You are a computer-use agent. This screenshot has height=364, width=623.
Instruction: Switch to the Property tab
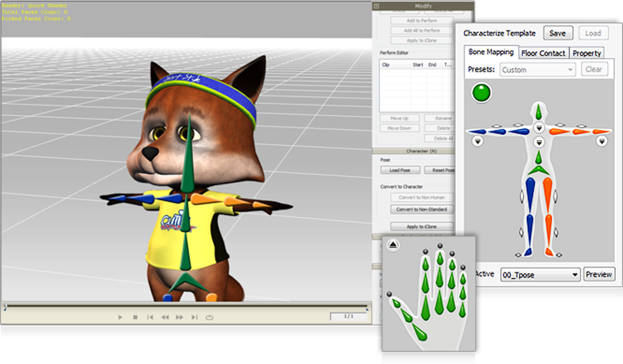[587, 53]
